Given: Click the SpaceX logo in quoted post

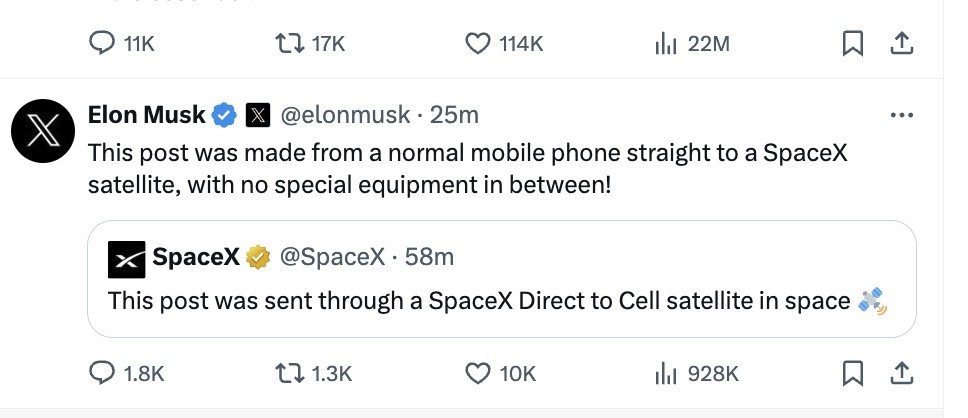Looking at the screenshot, I should pos(126,258).
